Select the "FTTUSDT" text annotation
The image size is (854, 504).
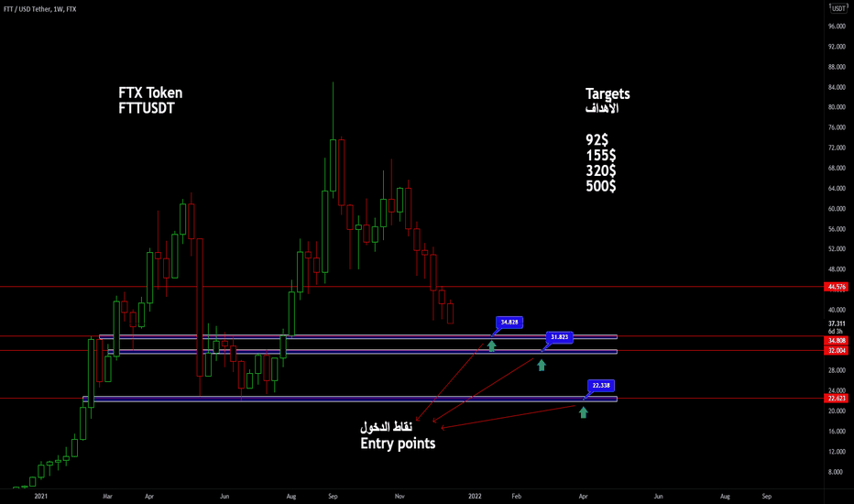pyautogui.click(x=147, y=108)
